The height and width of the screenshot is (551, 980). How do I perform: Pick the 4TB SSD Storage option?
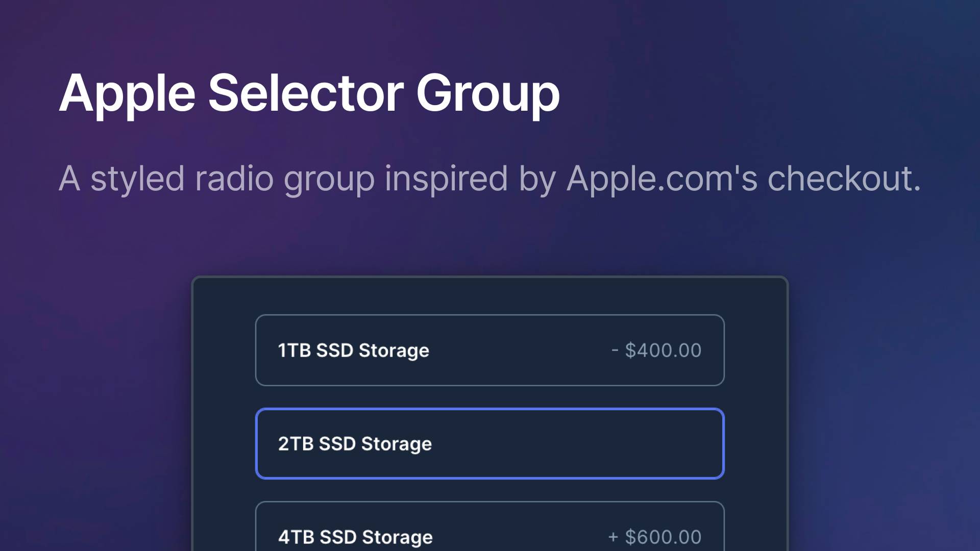(489, 527)
